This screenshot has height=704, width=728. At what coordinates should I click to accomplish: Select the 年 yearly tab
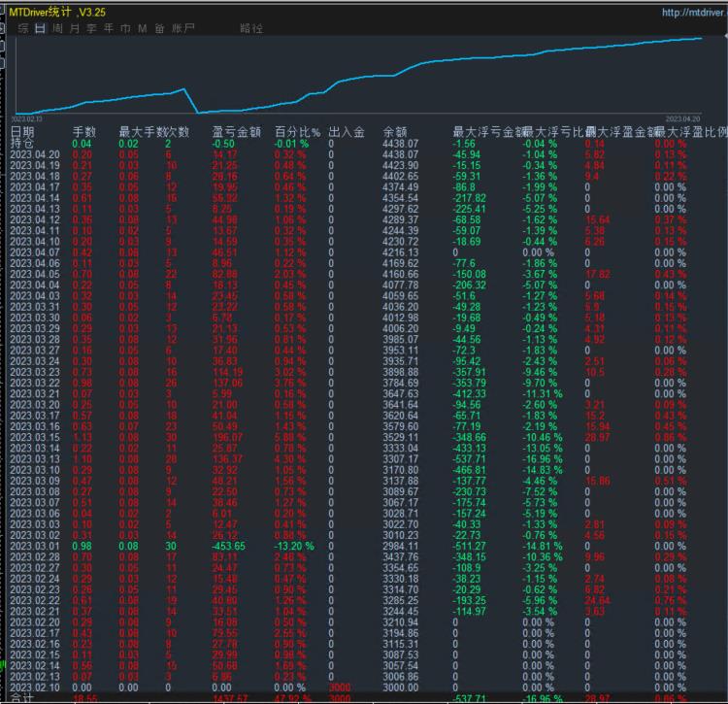click(x=109, y=29)
